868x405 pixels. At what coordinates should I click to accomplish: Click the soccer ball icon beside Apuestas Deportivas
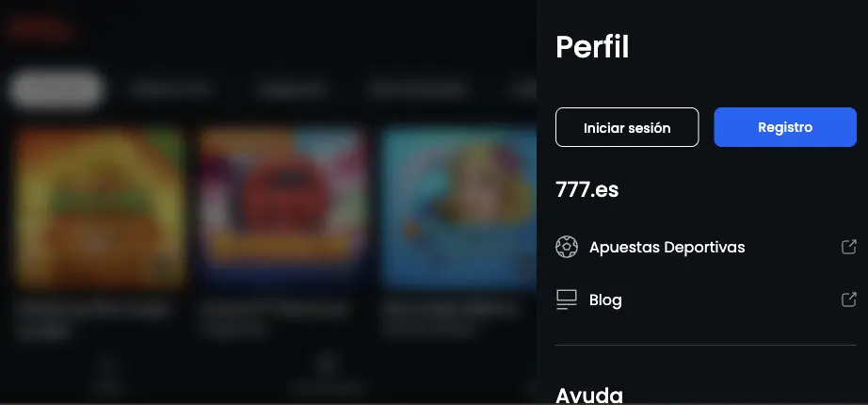point(567,247)
